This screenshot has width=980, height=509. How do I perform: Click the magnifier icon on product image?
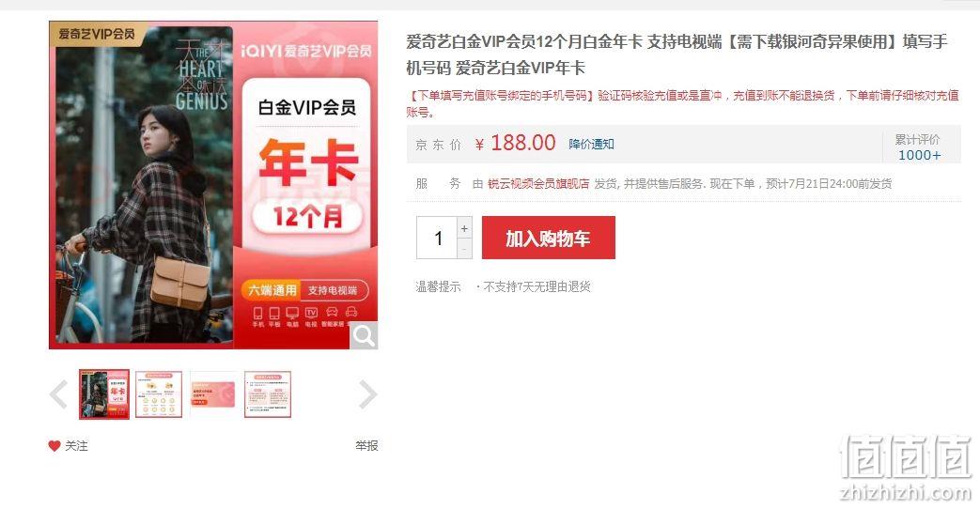click(x=363, y=335)
